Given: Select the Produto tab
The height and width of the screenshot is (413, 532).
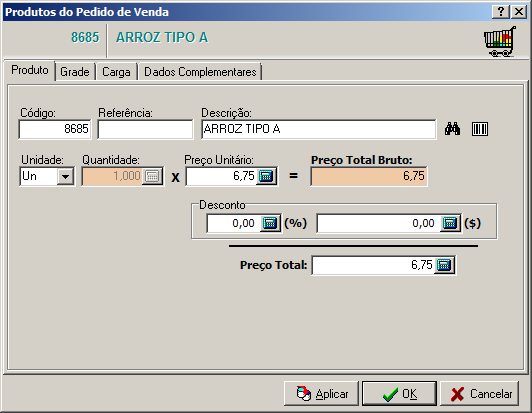Looking at the screenshot, I should 30,70.
